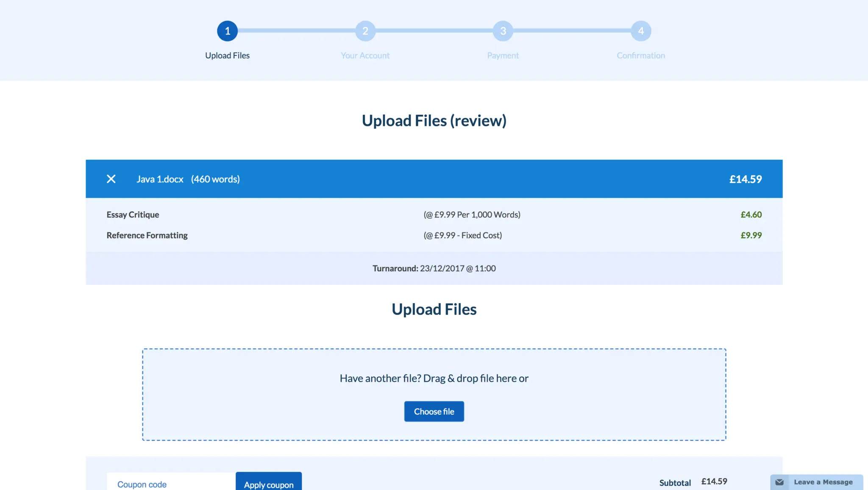Select the Confirmation step label
Viewport: 868px width, 490px height.
tap(640, 56)
